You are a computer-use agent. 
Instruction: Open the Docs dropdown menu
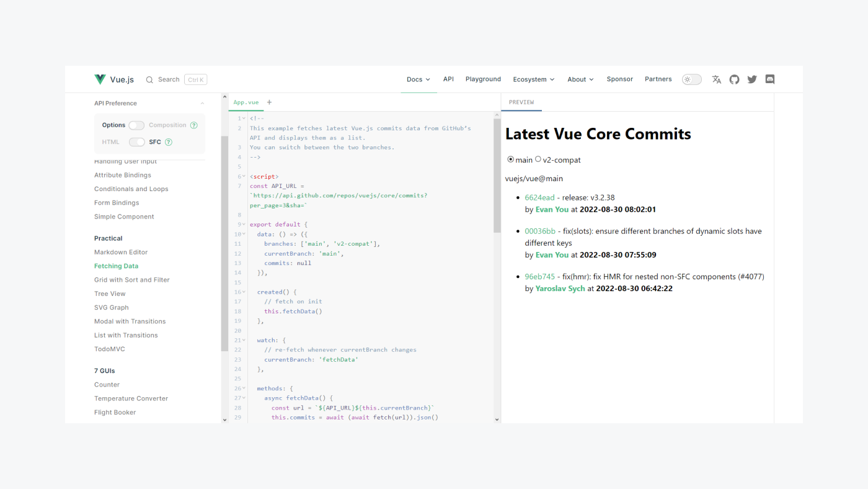coord(418,79)
